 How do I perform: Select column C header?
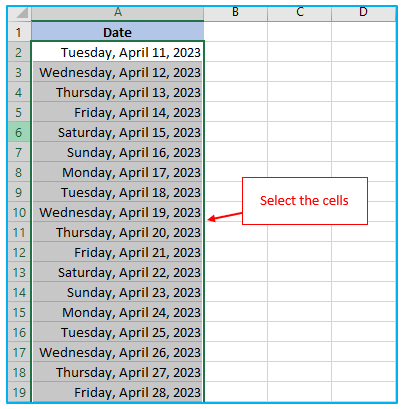299,14
